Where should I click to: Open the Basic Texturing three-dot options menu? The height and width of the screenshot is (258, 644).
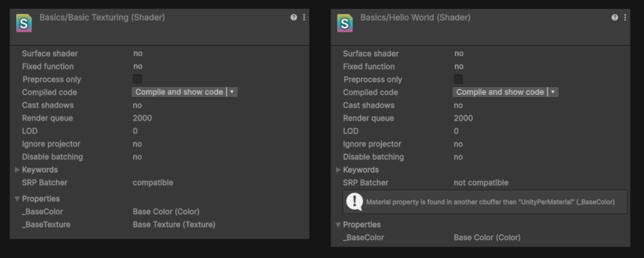click(x=304, y=17)
